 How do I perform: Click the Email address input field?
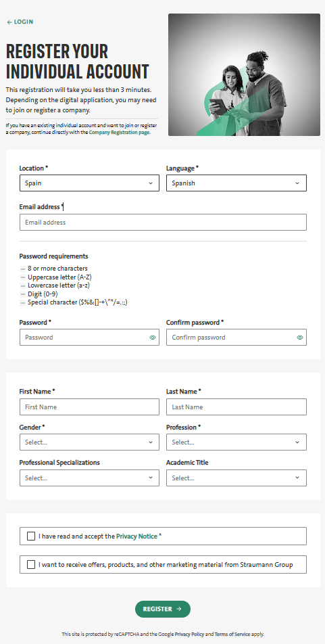click(x=163, y=222)
